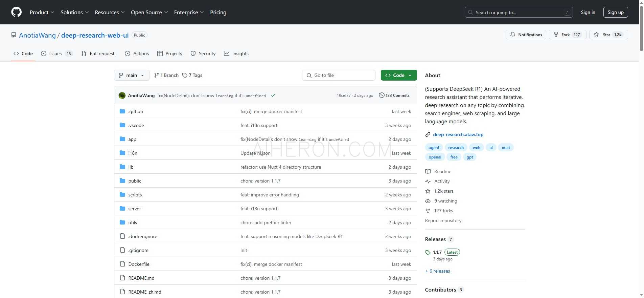Click the eye icon next to watching
Image resolution: width=644 pixels, height=298 pixels.
[428, 201]
